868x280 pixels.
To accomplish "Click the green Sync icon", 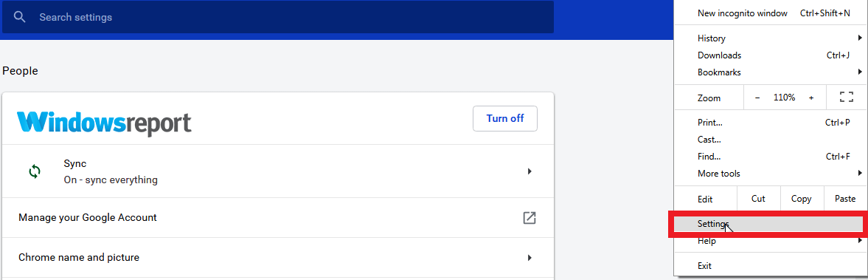I will point(35,172).
